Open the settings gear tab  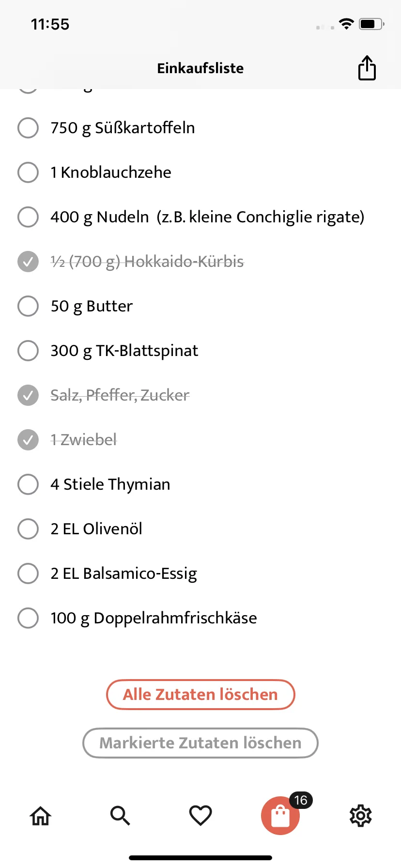(x=361, y=816)
